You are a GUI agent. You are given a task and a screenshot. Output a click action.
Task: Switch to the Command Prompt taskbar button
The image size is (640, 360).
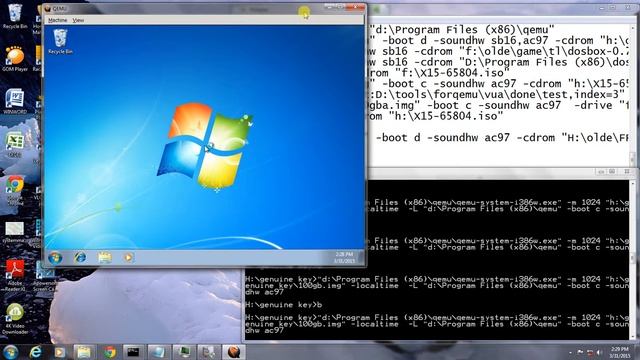pos(133,352)
